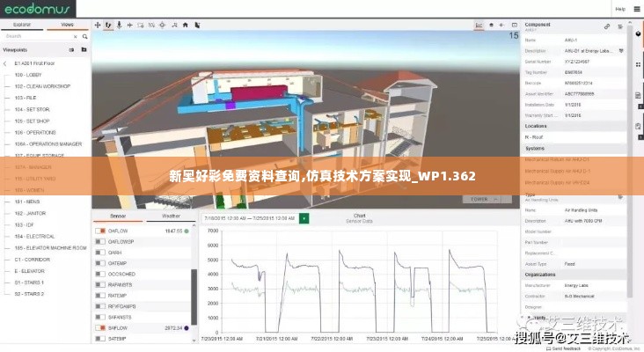Toggle the chart panel icon in viewer toolbar
The height and width of the screenshot is (352, 644).
coord(479,25)
